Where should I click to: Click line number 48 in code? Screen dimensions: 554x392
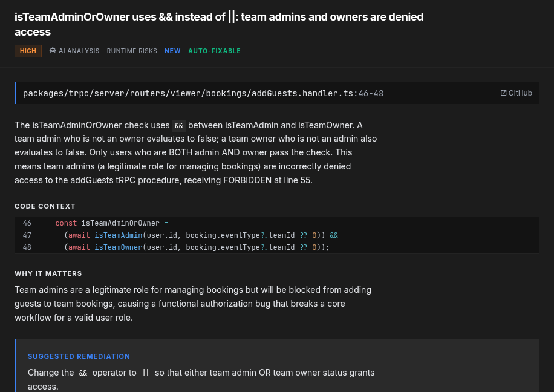pyautogui.click(x=27, y=247)
